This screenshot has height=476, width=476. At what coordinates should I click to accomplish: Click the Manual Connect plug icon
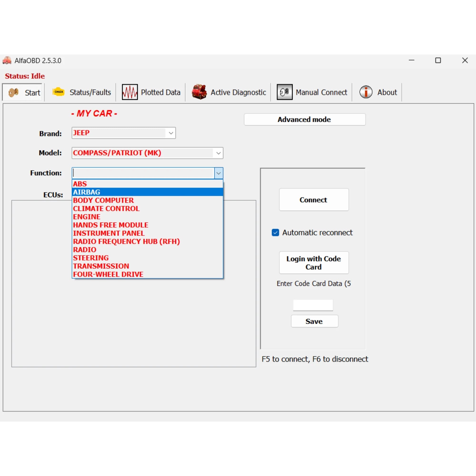284,92
